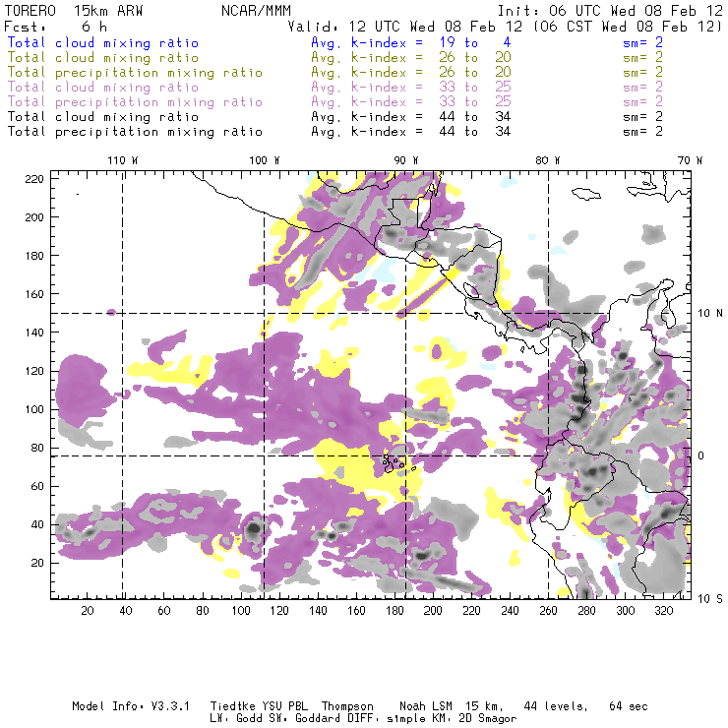Click first purple "Avg. k-index = 33 to 25"

[411, 88]
